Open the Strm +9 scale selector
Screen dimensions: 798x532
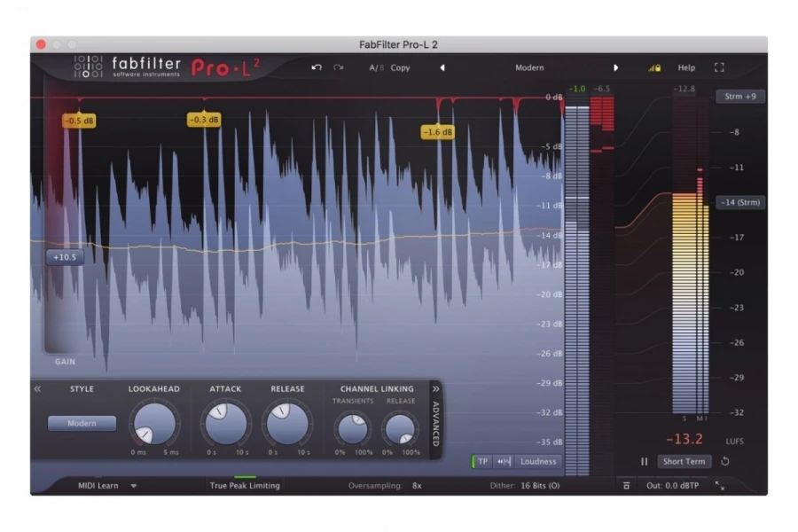(740, 97)
